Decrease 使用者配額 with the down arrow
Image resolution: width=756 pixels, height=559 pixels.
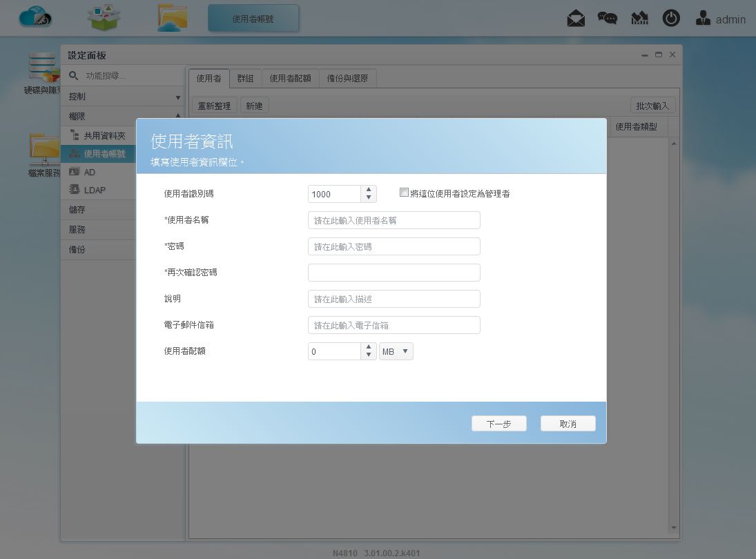(369, 355)
